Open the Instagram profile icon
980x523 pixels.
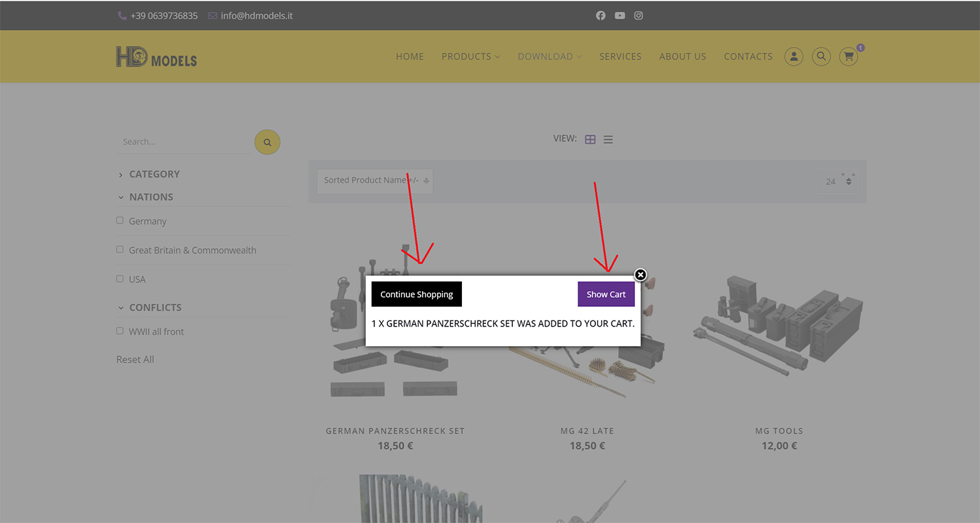(x=638, y=16)
